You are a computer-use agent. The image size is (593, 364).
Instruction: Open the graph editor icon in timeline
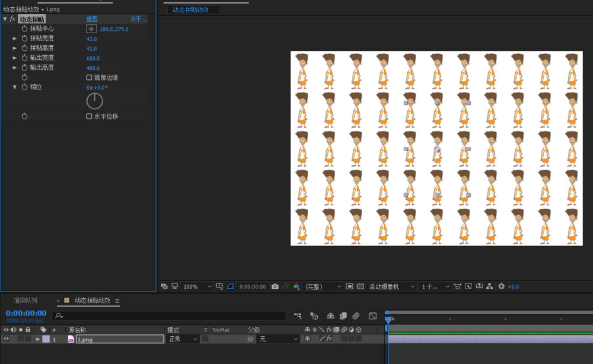tap(372, 316)
